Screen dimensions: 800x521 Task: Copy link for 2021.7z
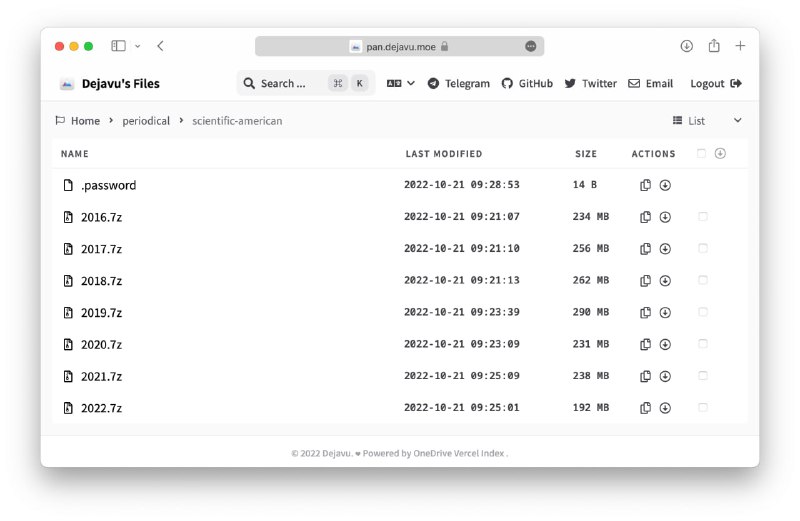click(645, 376)
